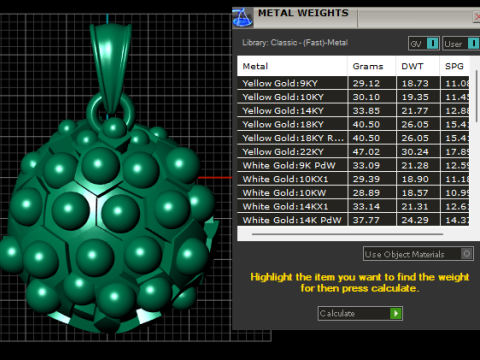The height and width of the screenshot is (360, 480).
Task: Click the Calculate button
Action: point(360,313)
